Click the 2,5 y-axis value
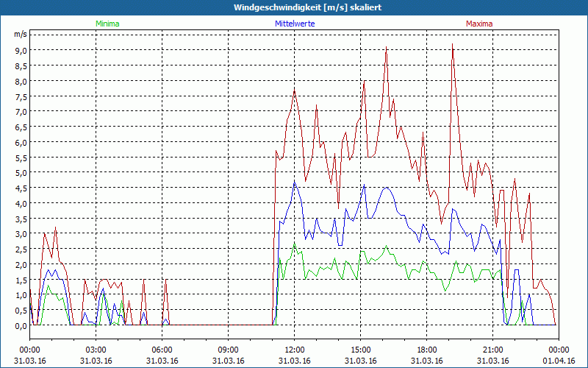Viewport: 588px width, 368px height. pyautogui.click(x=21, y=250)
